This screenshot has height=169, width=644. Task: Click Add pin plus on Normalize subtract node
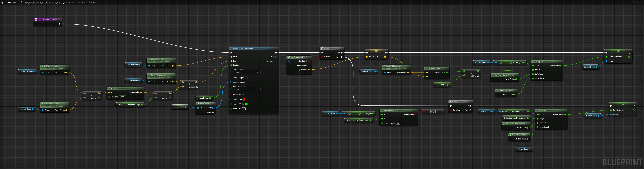click(x=99, y=98)
